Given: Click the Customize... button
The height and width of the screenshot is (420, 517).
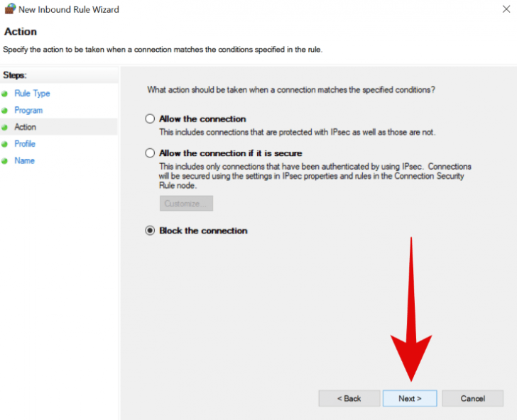Looking at the screenshot, I should tap(186, 204).
